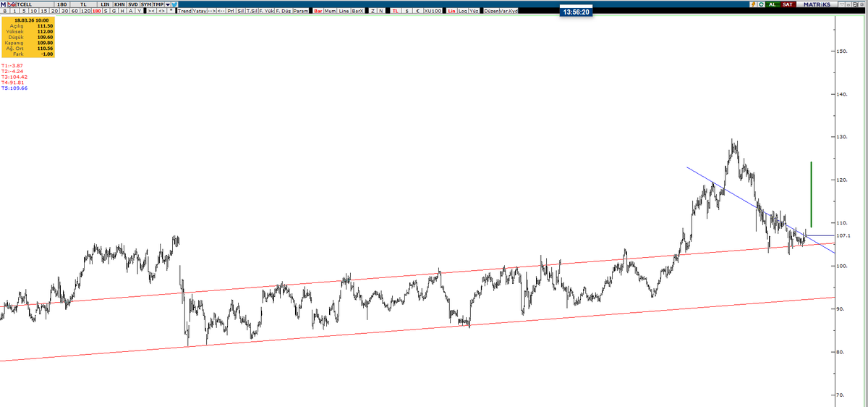Image resolution: width=868 pixels, height=407 pixels.
Task: Select the 1 minute period
Action: click(x=14, y=12)
